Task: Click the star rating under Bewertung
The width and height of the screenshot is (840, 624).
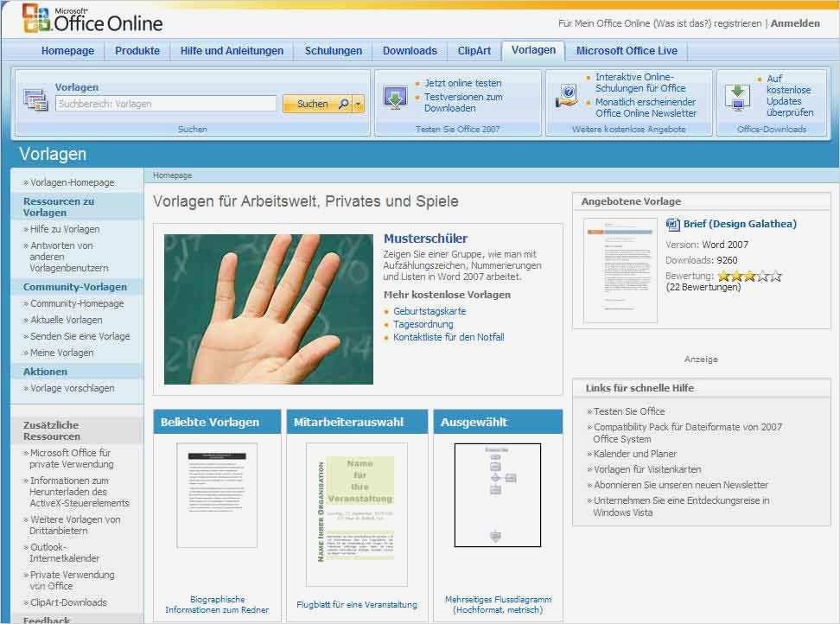Action: pos(749,277)
